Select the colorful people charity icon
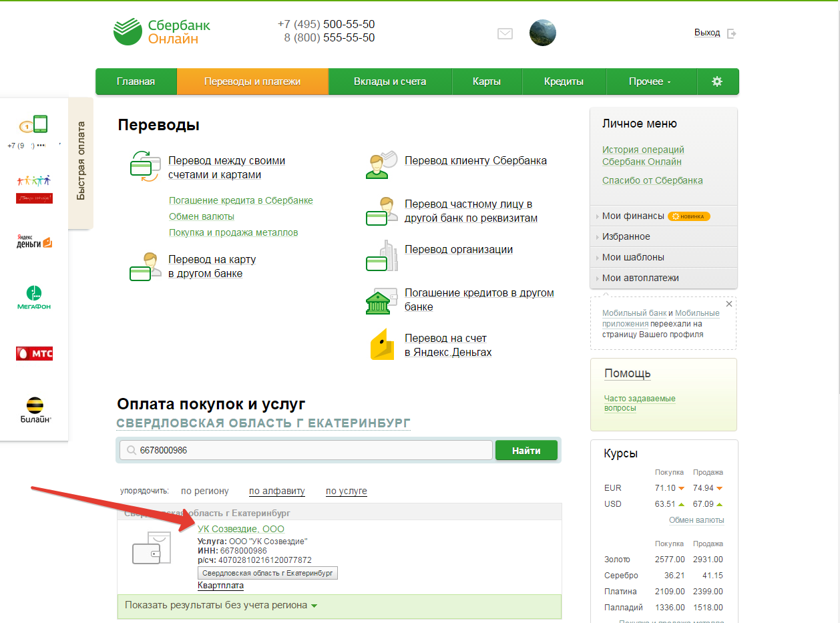 point(34,189)
